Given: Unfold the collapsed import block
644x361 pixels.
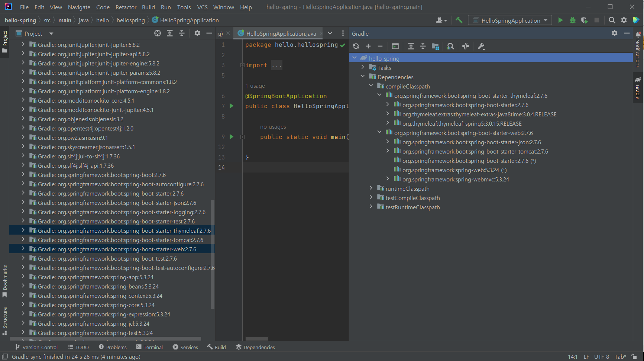Looking at the screenshot, I should tap(242, 65).
